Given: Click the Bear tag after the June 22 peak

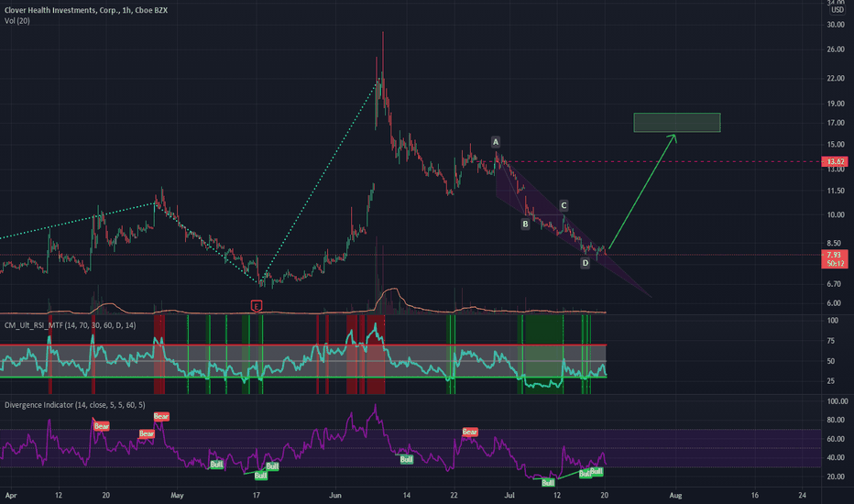Looking at the screenshot, I should tap(469, 432).
